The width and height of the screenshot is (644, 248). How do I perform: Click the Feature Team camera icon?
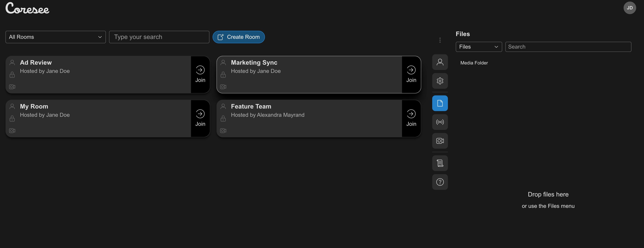[x=223, y=131]
